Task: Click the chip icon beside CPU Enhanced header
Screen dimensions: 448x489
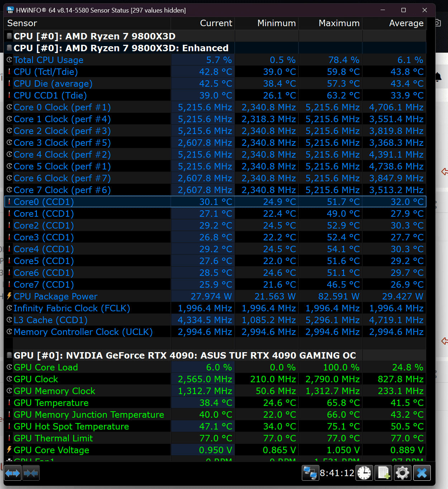Action: (9, 48)
